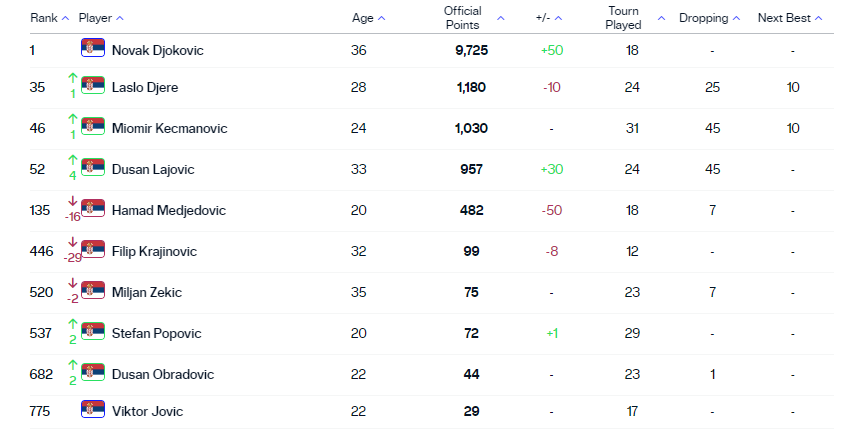Click the flag icon beside Filip Krajinovic

pos(93,250)
